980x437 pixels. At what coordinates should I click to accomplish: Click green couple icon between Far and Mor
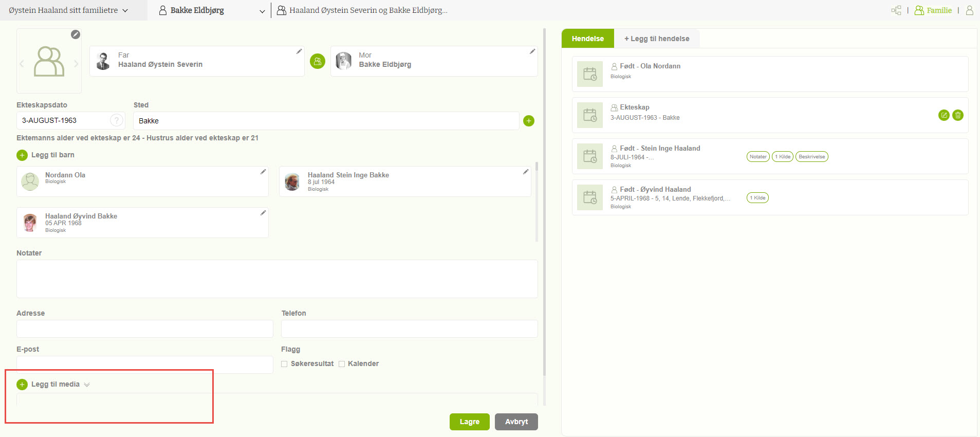pos(318,61)
